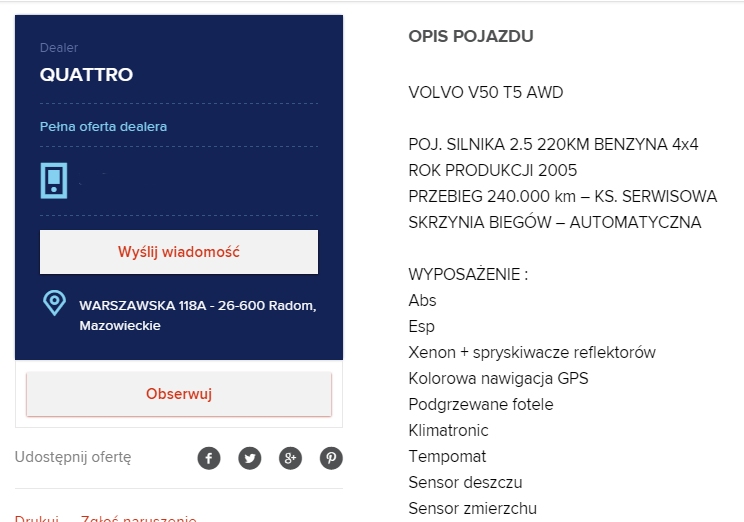The width and height of the screenshot is (744, 522).
Task: Click the Sensor zmierzchu entry
Action: click(x=473, y=509)
